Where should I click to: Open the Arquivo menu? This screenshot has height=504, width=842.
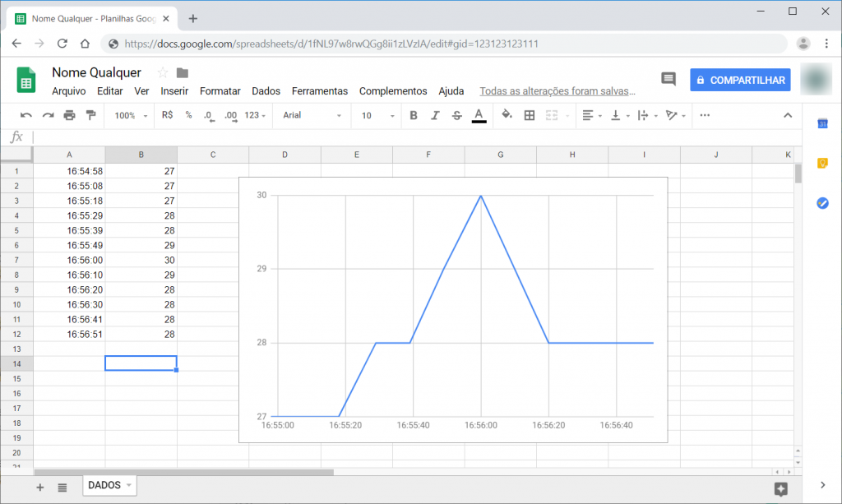coord(69,91)
